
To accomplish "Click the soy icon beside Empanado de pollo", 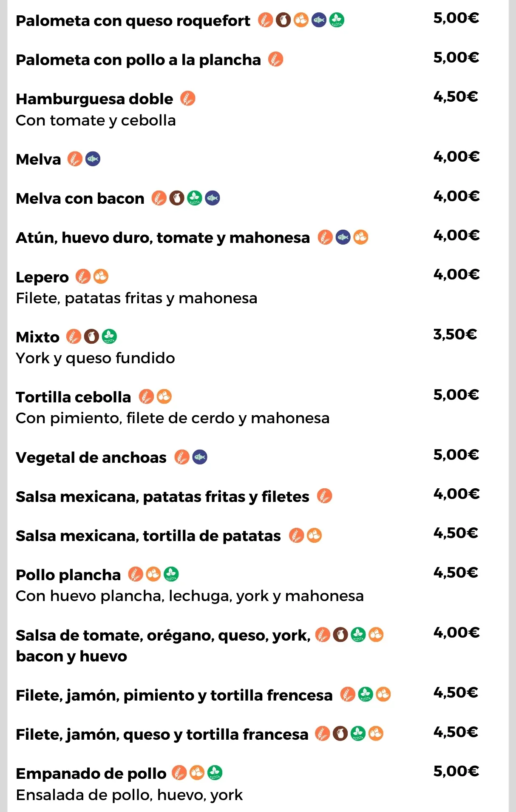I will [x=215, y=772].
